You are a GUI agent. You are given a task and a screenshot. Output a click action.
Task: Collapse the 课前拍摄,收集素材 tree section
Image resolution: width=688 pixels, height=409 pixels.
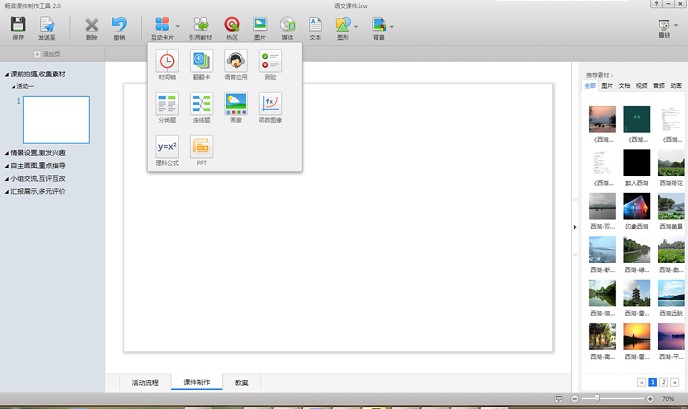pos(5,74)
